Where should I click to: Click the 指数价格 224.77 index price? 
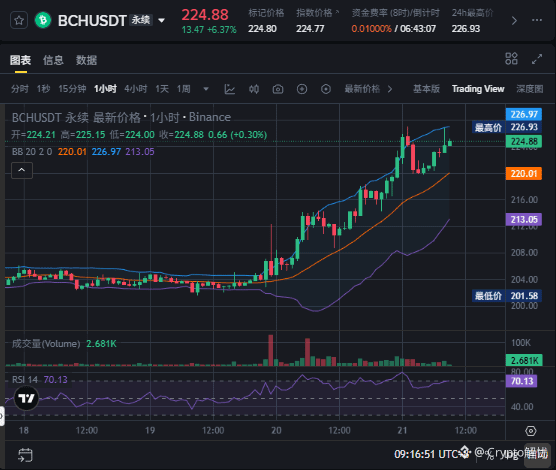click(x=317, y=21)
